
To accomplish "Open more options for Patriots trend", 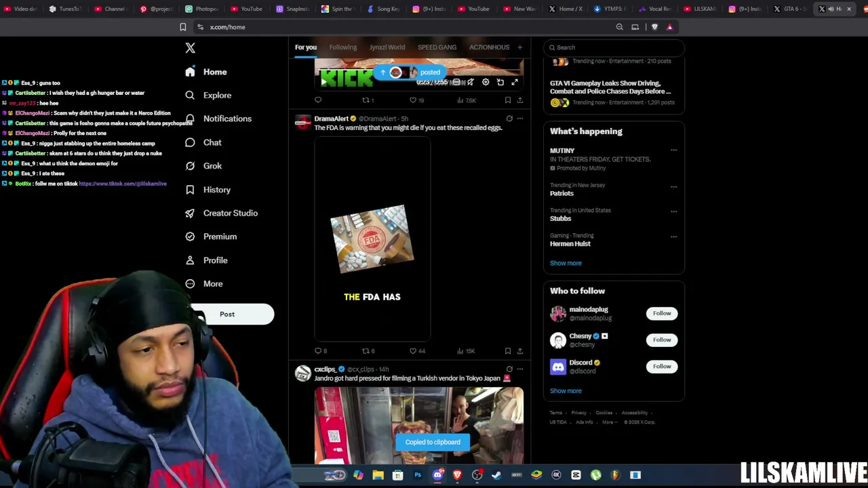I will tap(673, 186).
